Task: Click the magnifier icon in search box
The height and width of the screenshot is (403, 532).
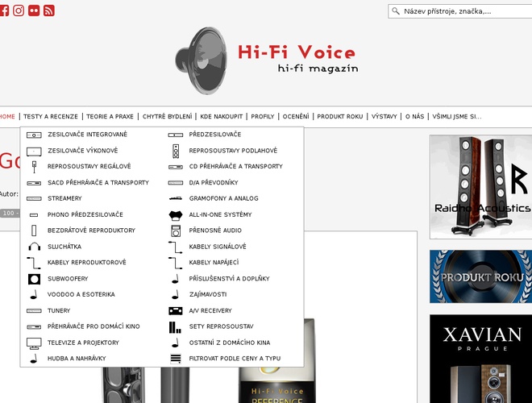Action: (x=396, y=11)
